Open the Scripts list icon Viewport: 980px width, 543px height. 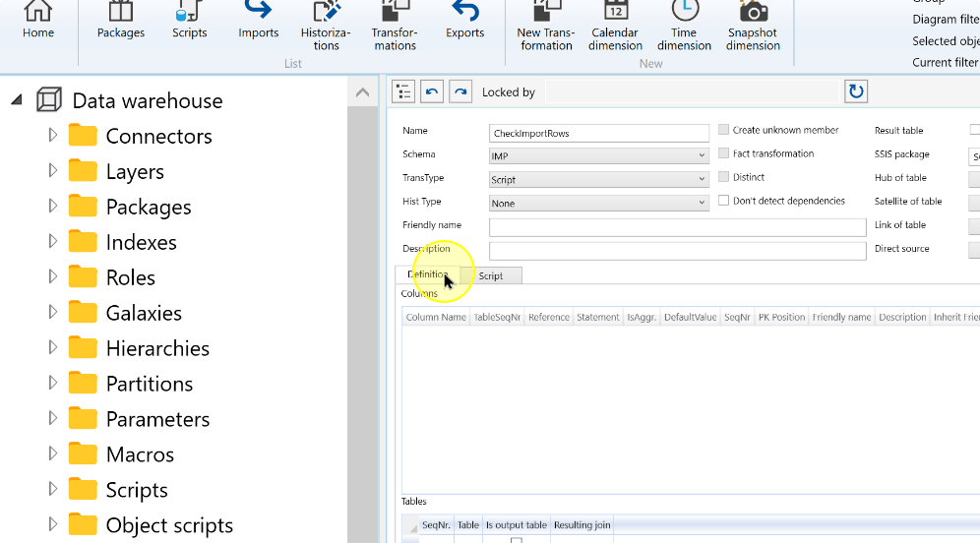point(189,20)
